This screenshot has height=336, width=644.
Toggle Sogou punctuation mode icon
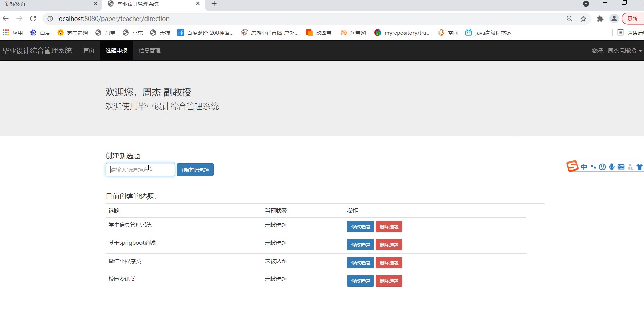[x=593, y=167]
